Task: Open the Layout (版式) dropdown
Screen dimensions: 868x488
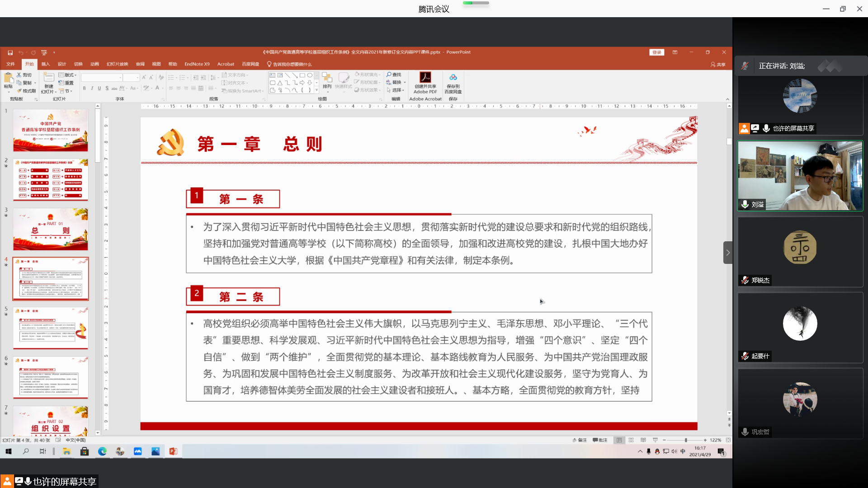Action: pyautogui.click(x=68, y=75)
